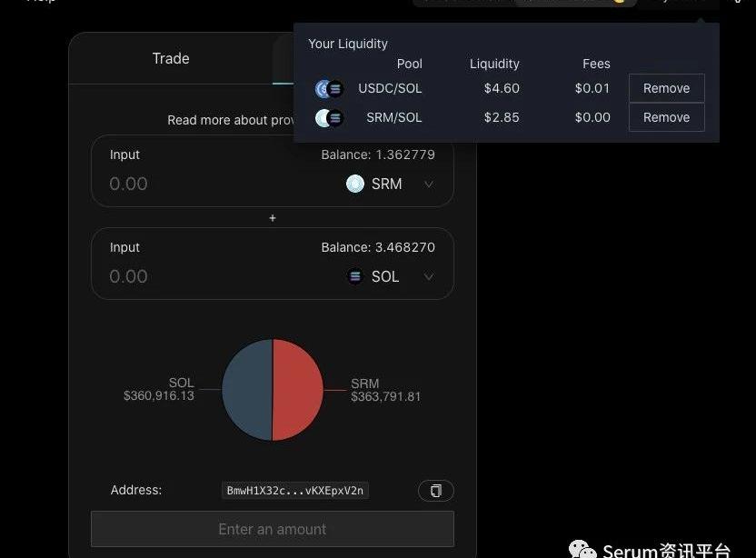The height and width of the screenshot is (558, 756).
Task: Click the Enter an amount button
Action: pos(273,529)
